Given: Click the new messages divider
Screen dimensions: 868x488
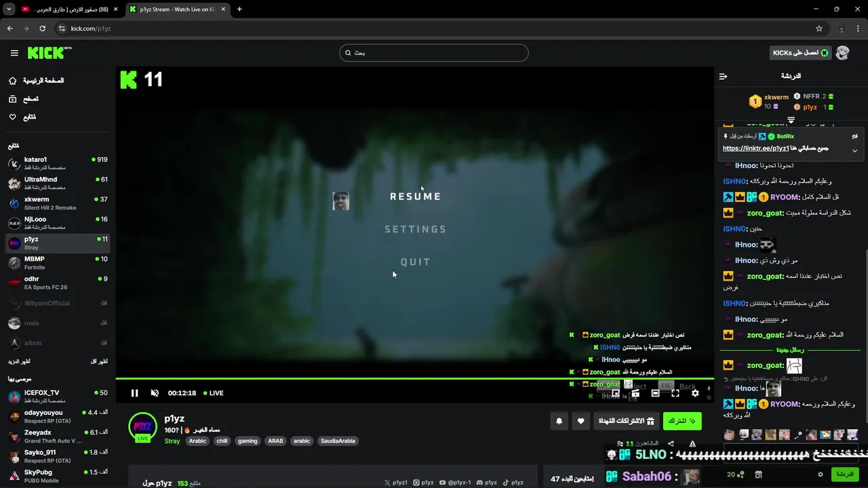Looking at the screenshot, I should click(x=790, y=350).
